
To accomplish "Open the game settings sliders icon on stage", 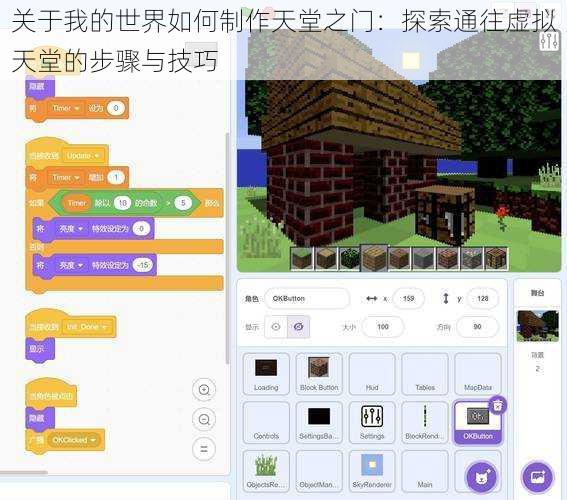I will click(549, 42).
